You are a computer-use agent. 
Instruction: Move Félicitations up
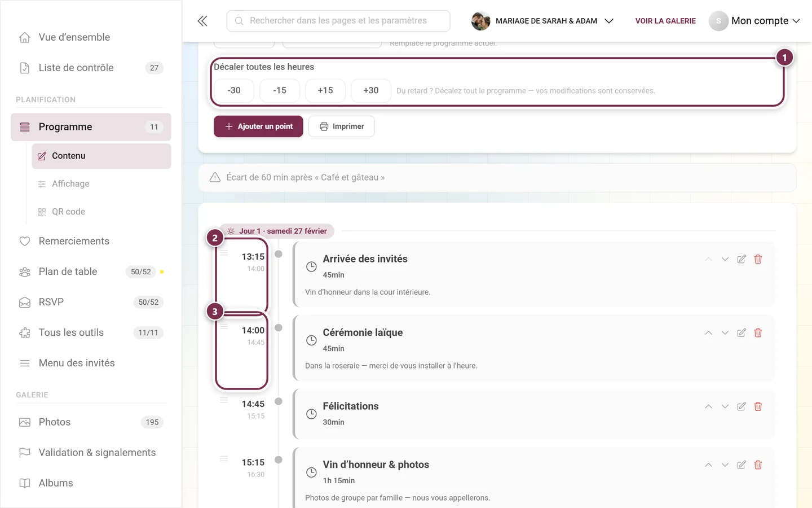tap(708, 406)
